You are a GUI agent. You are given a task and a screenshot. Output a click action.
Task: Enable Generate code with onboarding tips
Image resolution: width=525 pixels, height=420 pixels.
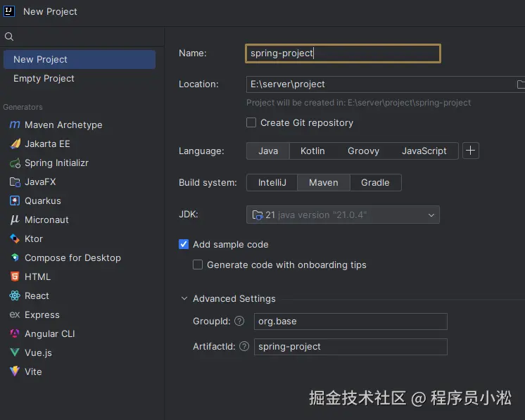(x=198, y=265)
